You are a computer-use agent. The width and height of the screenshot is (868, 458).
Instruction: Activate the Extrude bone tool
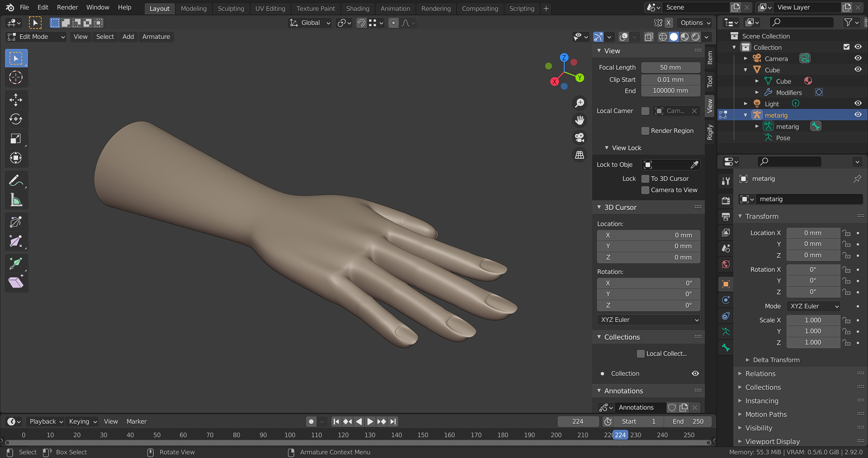click(16, 263)
